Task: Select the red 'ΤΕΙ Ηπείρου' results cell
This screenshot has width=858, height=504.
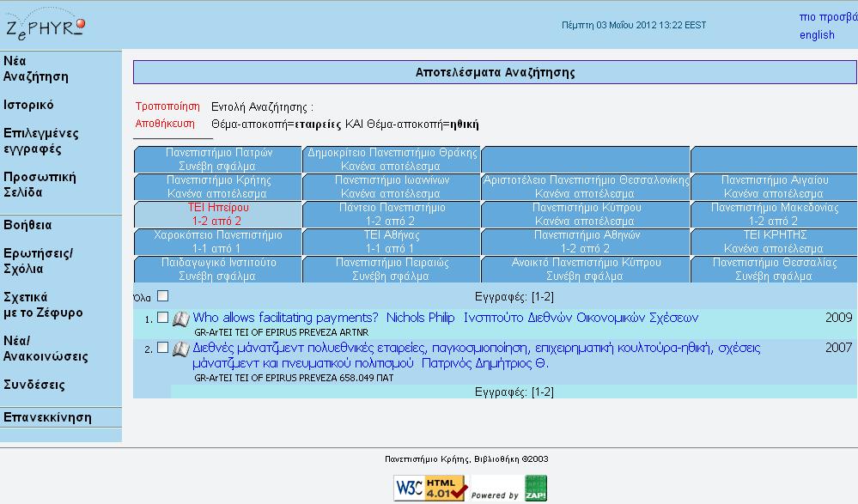Action: tap(218, 214)
